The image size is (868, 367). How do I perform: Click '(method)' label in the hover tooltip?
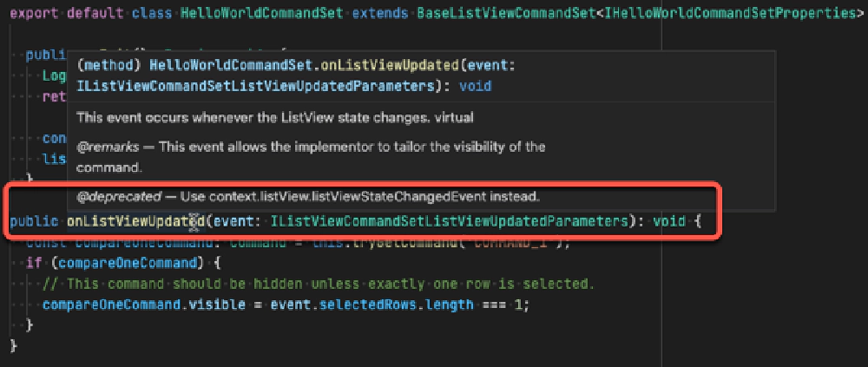click(109, 66)
